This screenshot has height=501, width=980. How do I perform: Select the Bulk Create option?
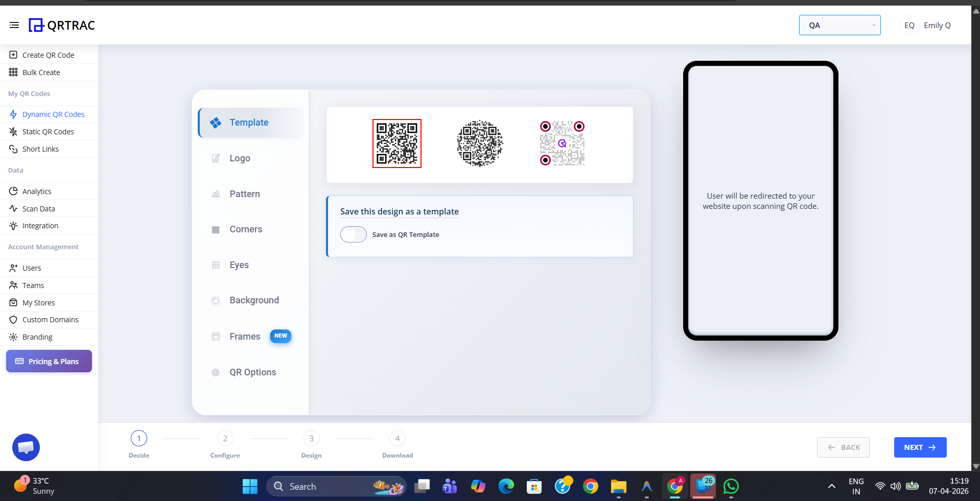tap(41, 72)
